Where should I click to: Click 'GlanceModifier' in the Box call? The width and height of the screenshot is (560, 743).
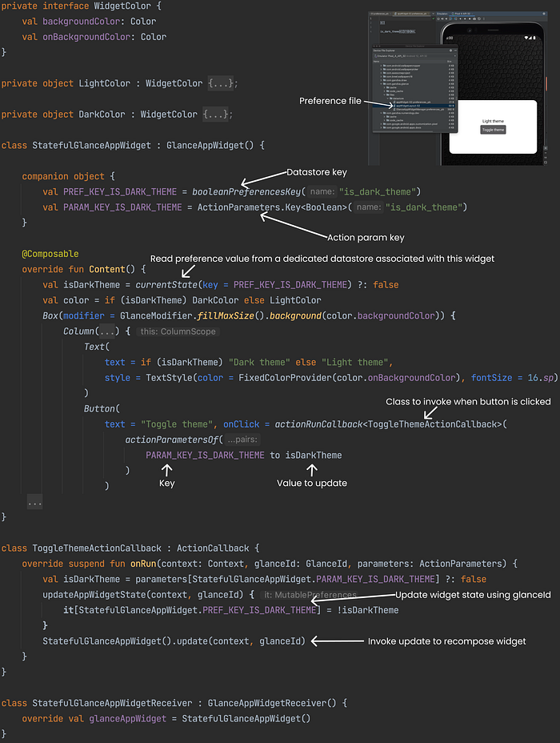tap(156, 315)
